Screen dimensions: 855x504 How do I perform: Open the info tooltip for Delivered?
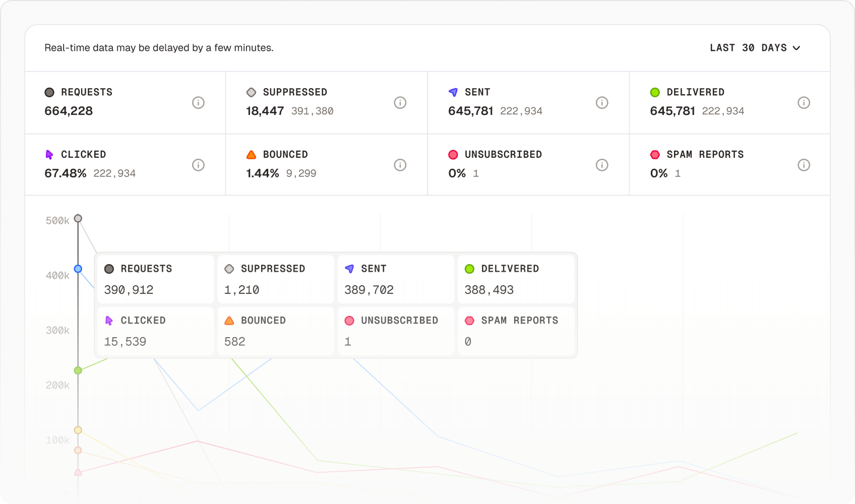(804, 102)
